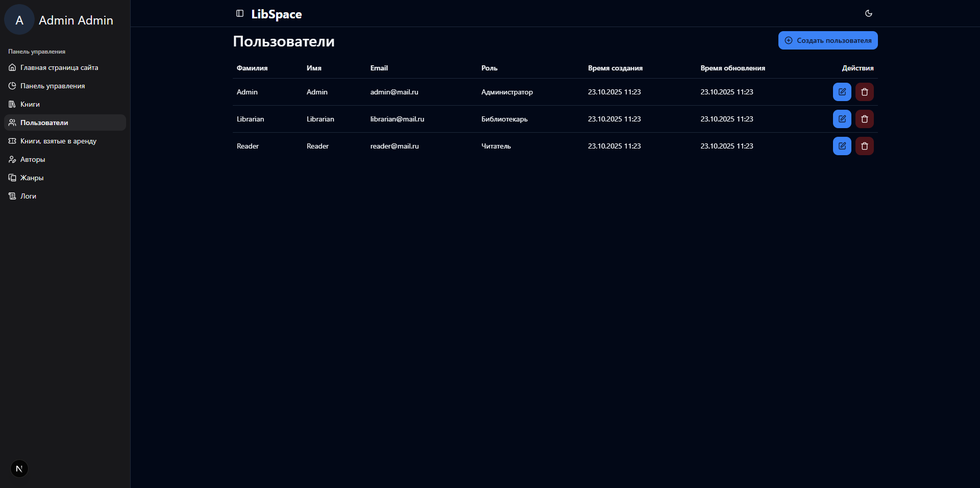Navigate to Книги section

[x=30, y=104]
